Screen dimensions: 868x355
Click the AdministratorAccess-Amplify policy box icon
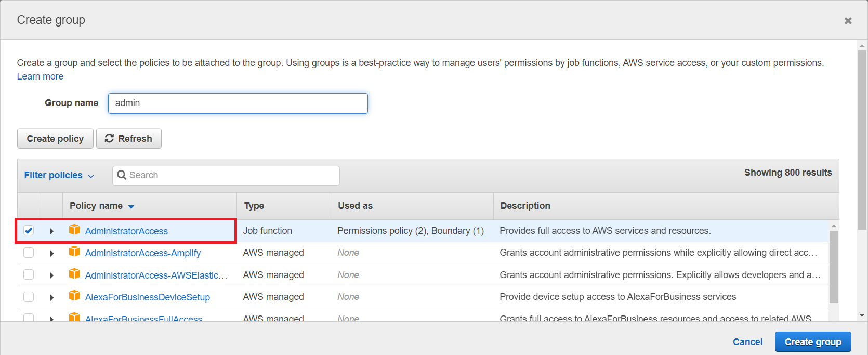(74, 252)
